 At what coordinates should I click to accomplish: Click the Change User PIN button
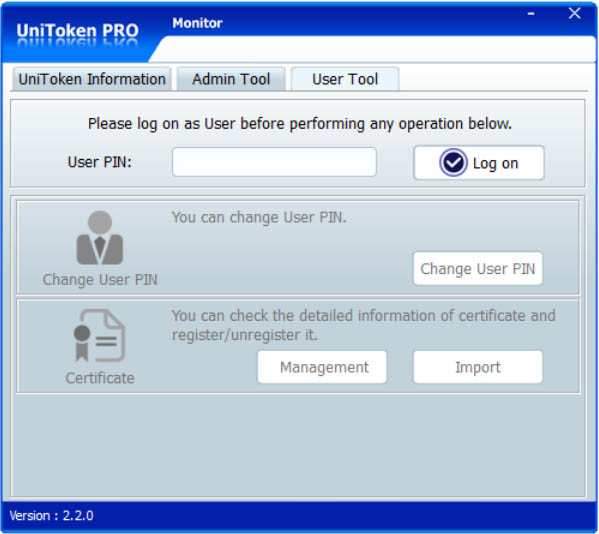[478, 269]
